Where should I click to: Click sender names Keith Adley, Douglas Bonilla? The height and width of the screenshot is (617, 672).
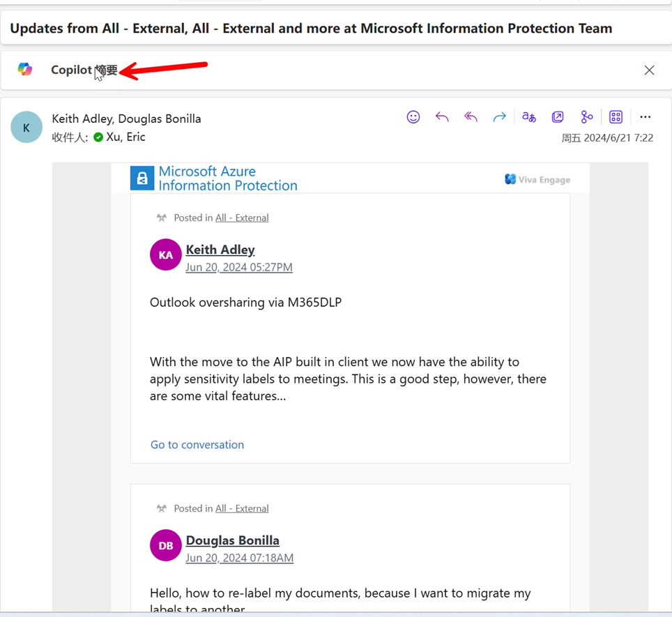click(x=126, y=119)
